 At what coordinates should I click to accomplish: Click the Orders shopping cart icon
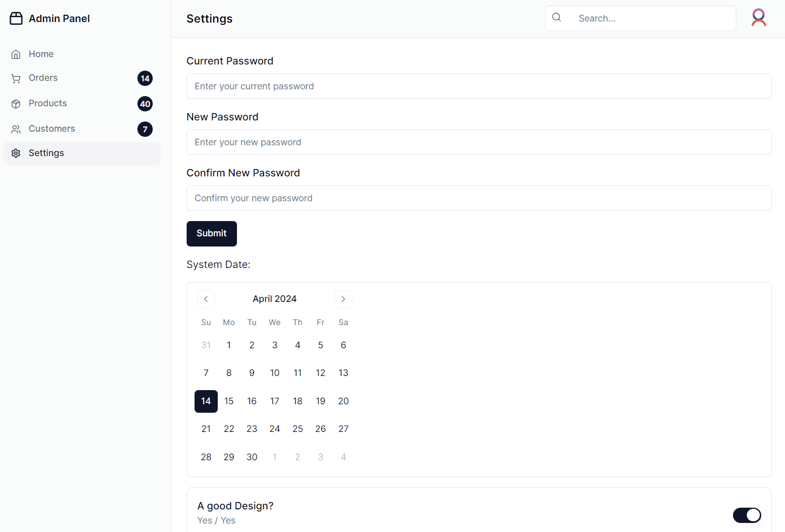[x=16, y=79]
